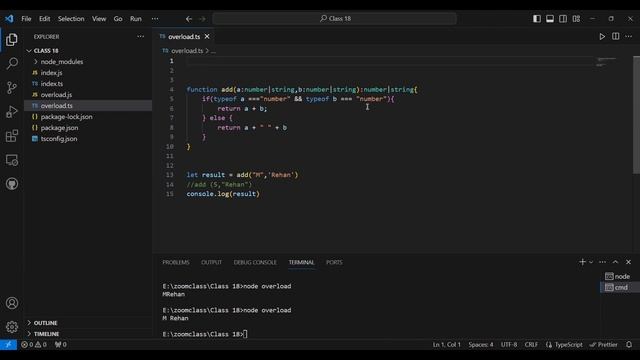The width and height of the screenshot is (640, 360).
Task: Run the TypeScript file with play icon
Action: point(602,36)
